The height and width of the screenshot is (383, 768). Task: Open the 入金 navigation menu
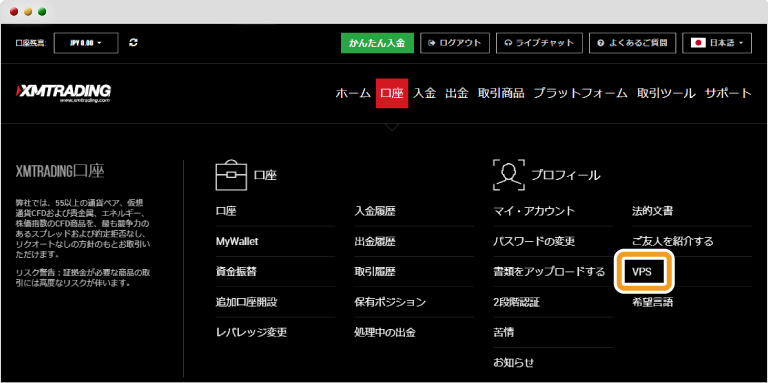click(424, 93)
